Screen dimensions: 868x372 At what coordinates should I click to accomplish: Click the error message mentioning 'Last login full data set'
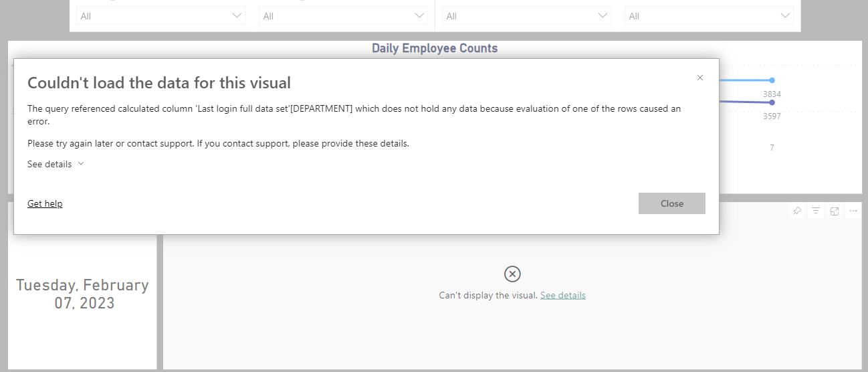[354, 115]
